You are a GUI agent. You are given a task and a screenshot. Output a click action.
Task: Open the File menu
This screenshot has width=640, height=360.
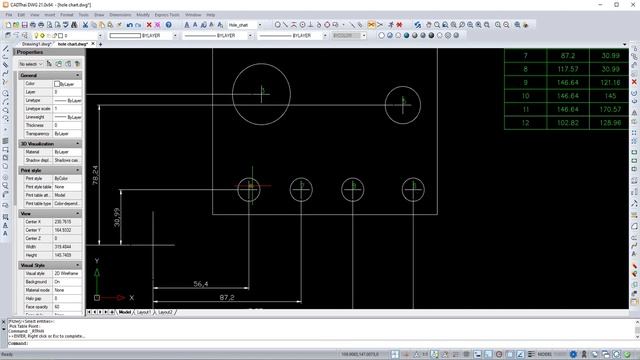(9, 15)
